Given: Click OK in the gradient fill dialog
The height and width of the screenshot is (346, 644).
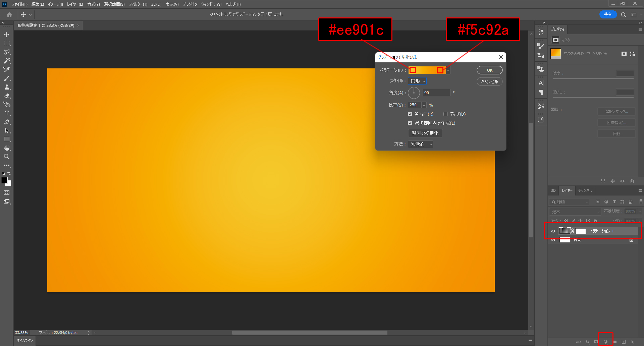Looking at the screenshot, I should pos(489,70).
